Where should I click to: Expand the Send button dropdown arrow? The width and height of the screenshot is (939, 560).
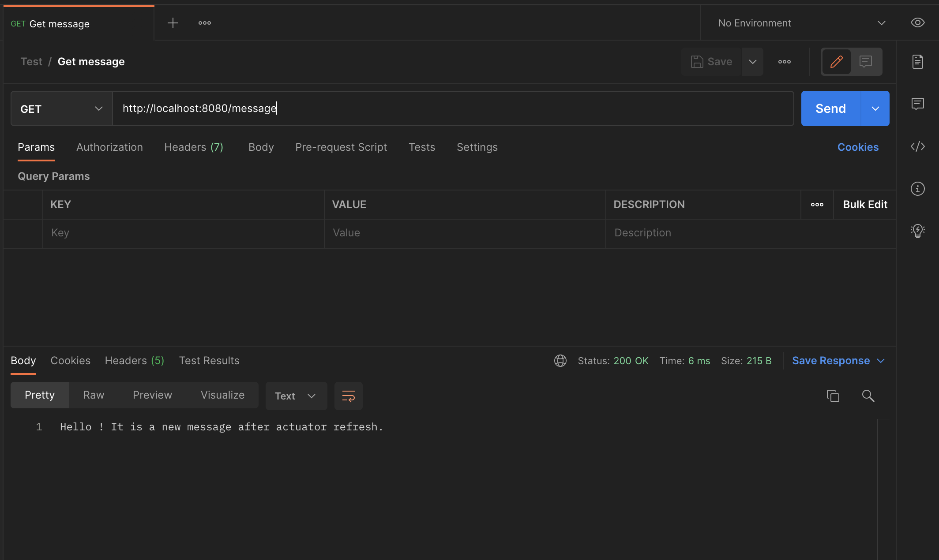[875, 108]
